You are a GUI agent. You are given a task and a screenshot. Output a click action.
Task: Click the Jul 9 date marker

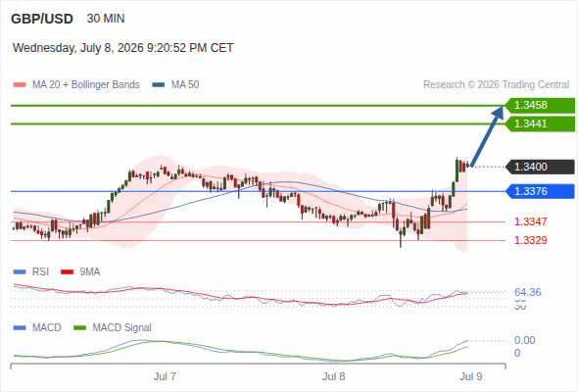[x=471, y=376]
